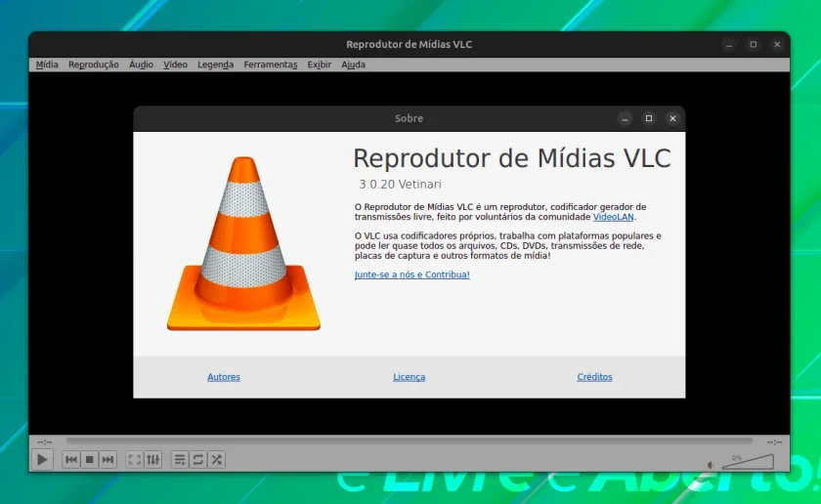Skip to previous media track

click(x=71, y=459)
